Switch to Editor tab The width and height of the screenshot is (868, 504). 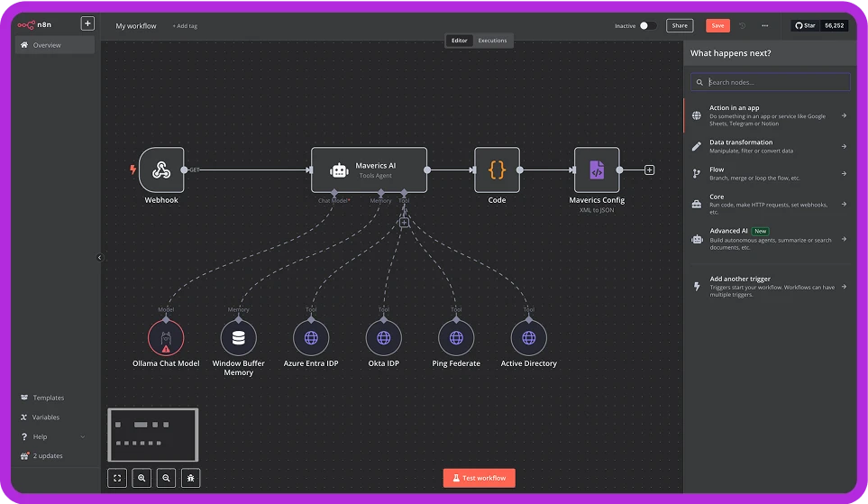coord(459,41)
